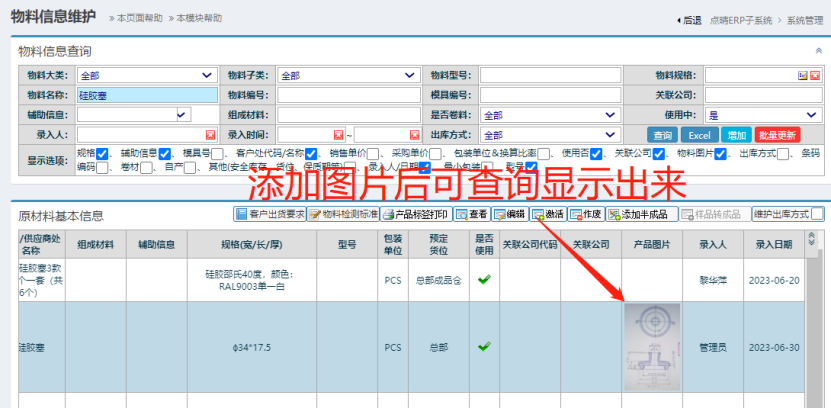Click the 激活 activate icon button
This screenshot has height=408, width=831.
548,214
